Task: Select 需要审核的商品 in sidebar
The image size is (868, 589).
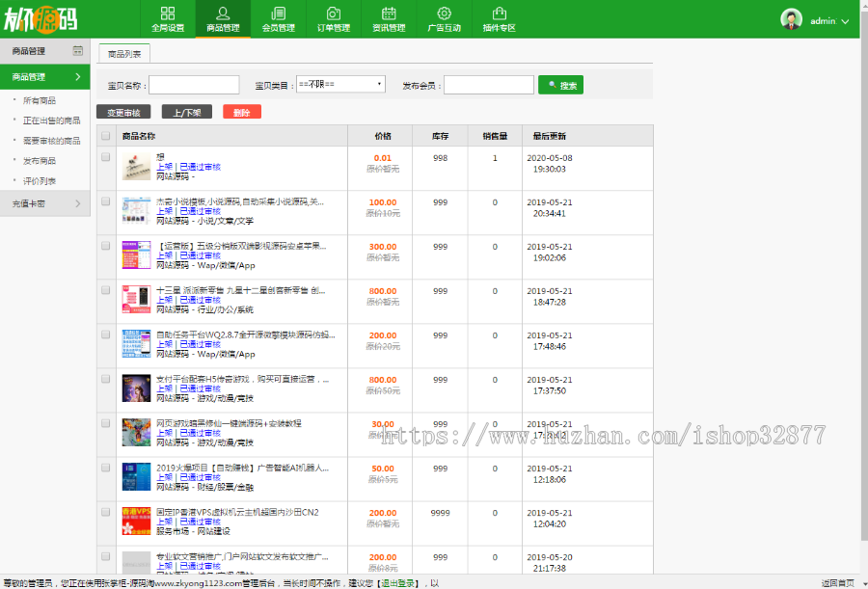Action: [51, 141]
